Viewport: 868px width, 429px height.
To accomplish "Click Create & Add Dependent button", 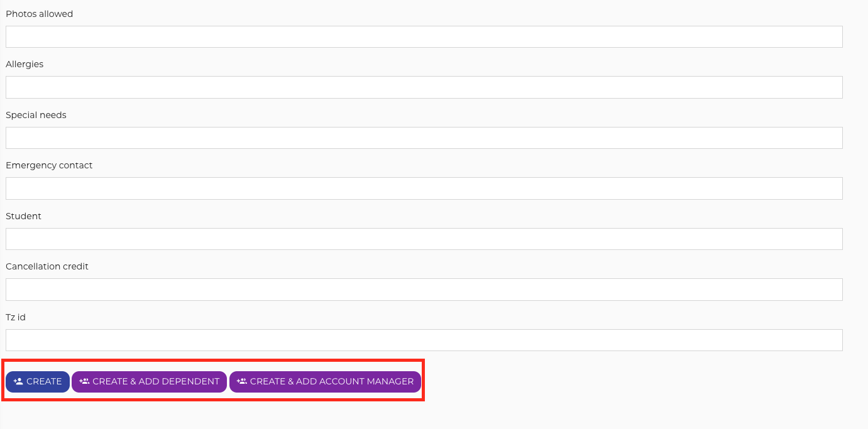I will coord(149,381).
